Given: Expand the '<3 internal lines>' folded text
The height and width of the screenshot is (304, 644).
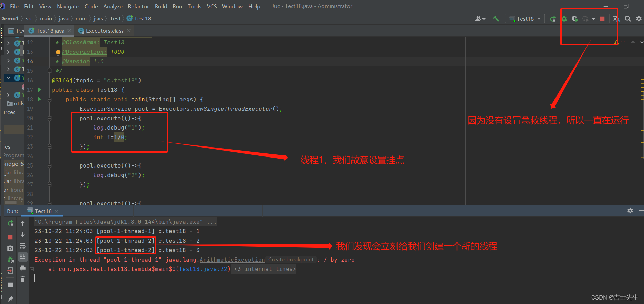Looking at the screenshot, I should (265, 269).
